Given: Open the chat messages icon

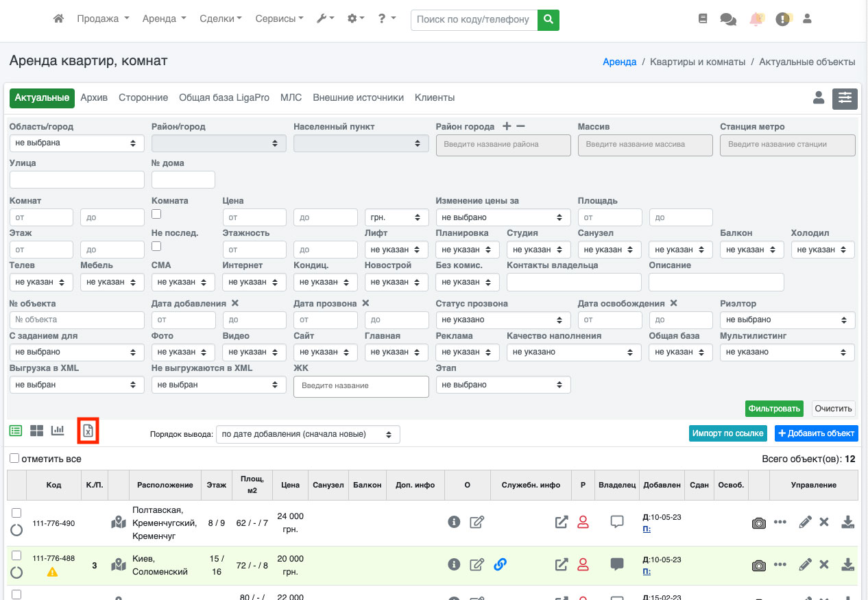Looking at the screenshot, I should point(728,19).
